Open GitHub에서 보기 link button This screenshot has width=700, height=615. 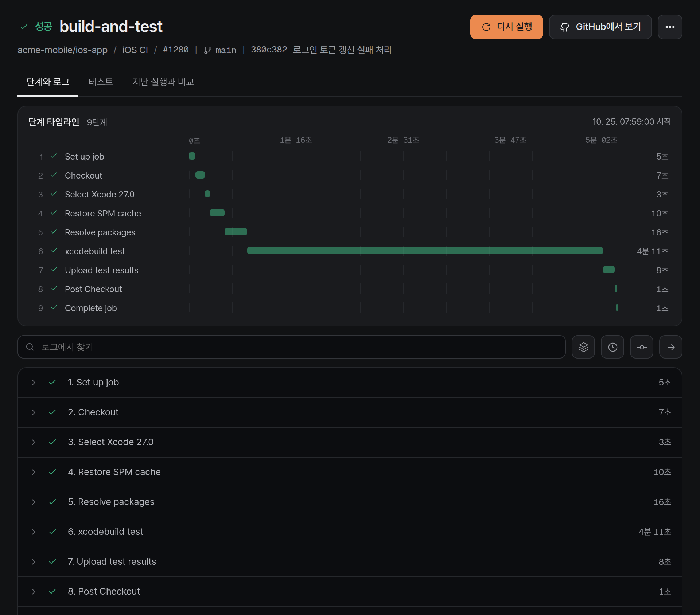[x=600, y=27]
